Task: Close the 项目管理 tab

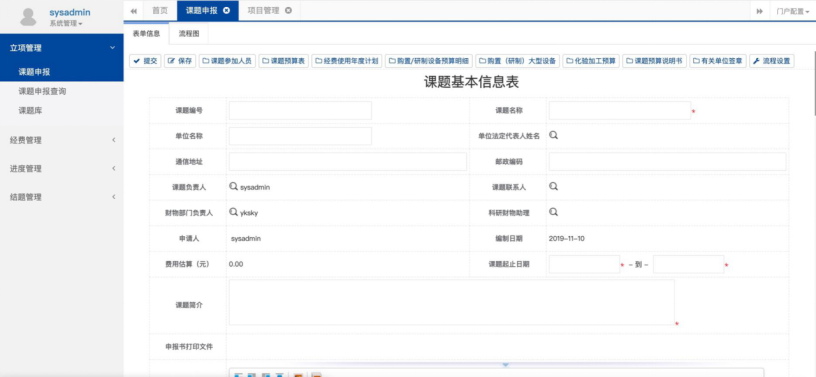Action: pyautogui.click(x=288, y=10)
